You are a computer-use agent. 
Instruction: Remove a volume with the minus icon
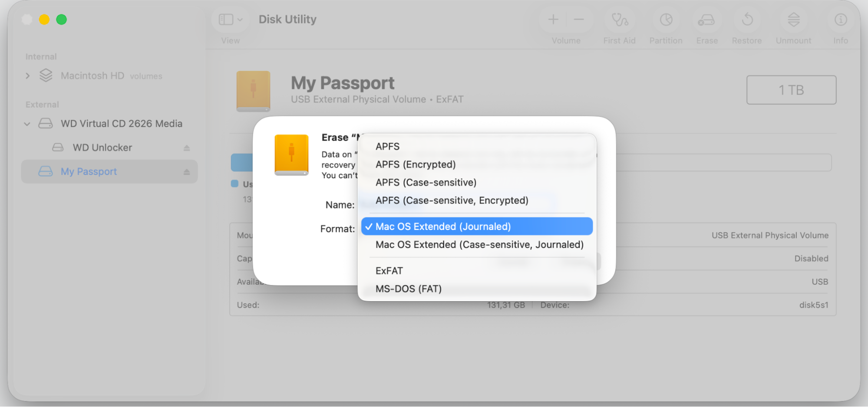point(579,20)
